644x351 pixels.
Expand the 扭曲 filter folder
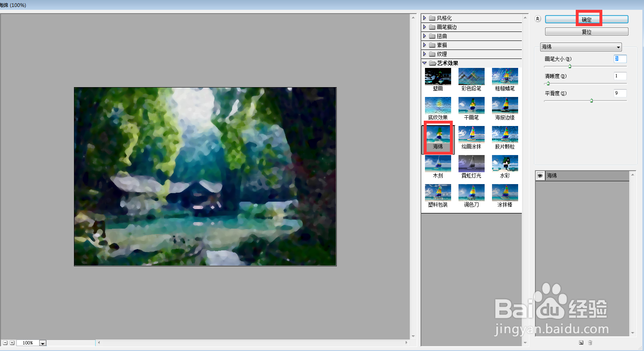pos(425,36)
